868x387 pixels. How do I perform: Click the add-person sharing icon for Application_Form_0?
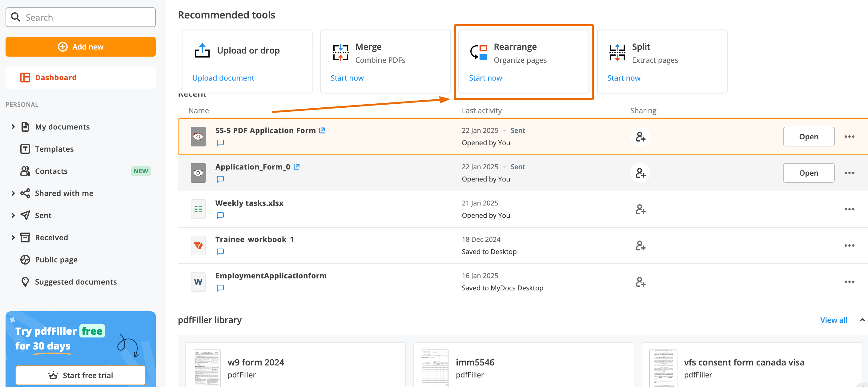640,173
